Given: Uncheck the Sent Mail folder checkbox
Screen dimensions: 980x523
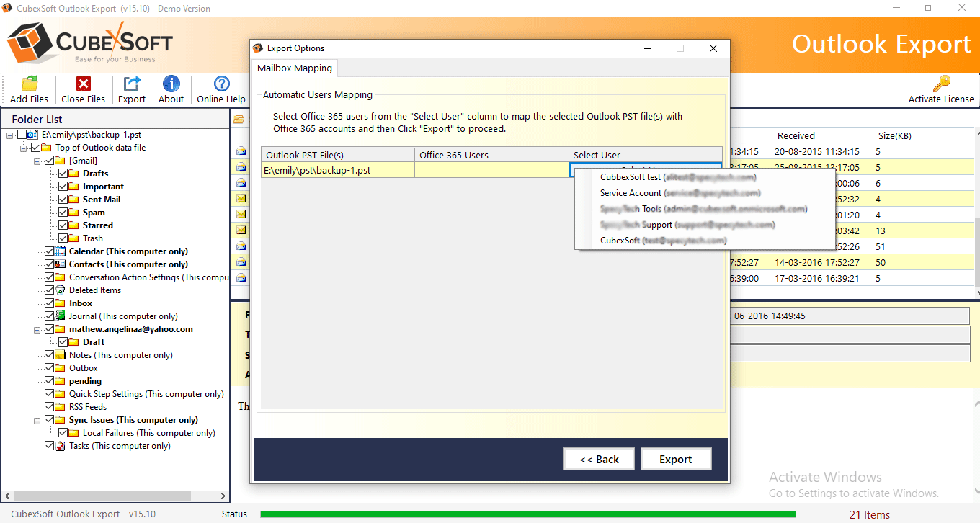Looking at the screenshot, I should (x=63, y=200).
